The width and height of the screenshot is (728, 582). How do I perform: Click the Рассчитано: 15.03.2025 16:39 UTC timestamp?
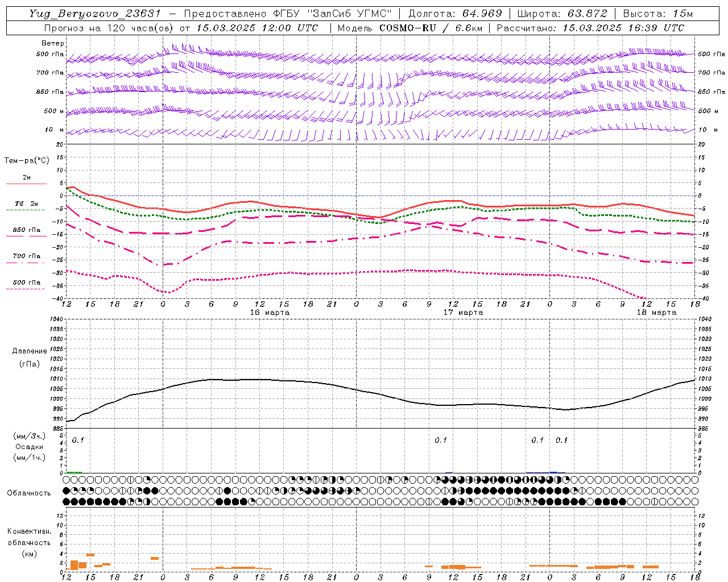590,28
